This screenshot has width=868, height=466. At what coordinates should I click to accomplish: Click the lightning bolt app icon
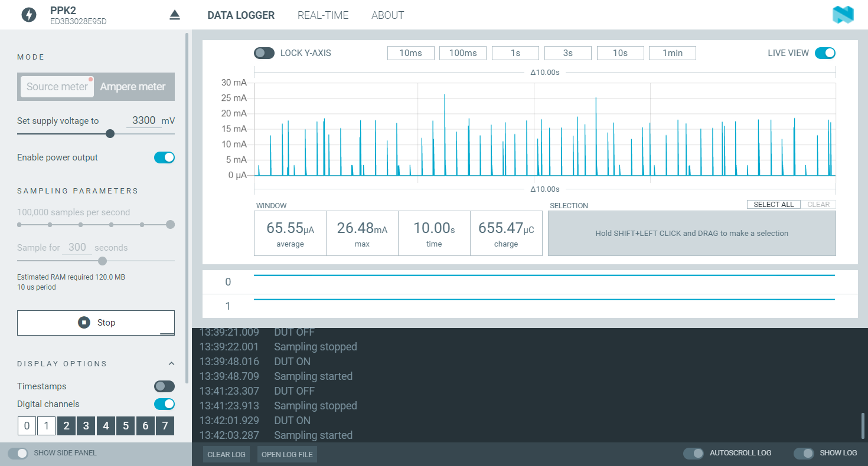pyautogui.click(x=28, y=15)
